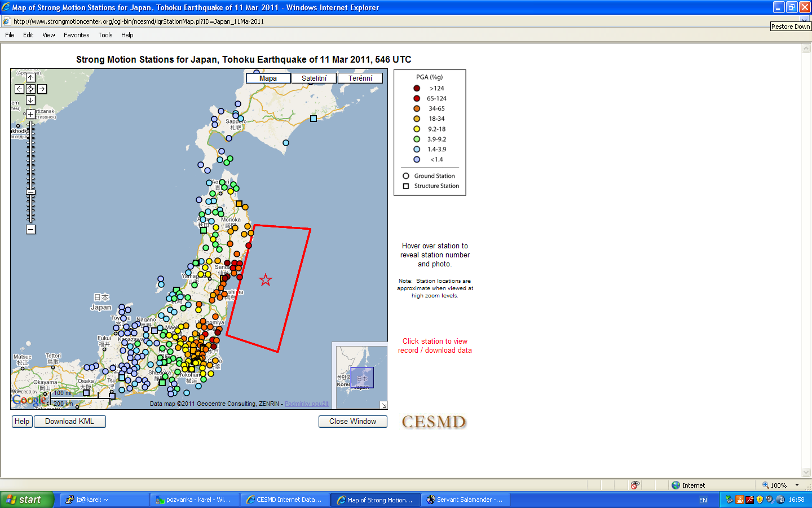This screenshot has height=508, width=812.
Task: Open the zoom level dropdown arrow
Action: click(x=797, y=485)
